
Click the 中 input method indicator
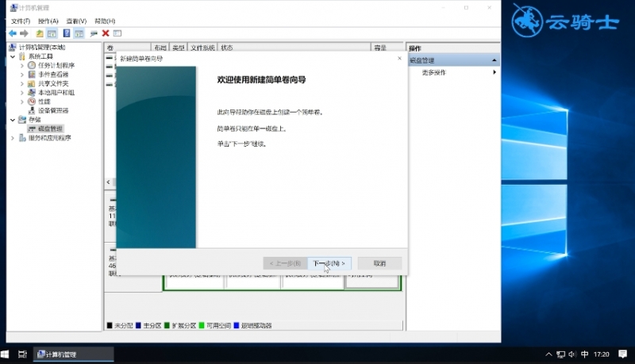click(x=584, y=354)
